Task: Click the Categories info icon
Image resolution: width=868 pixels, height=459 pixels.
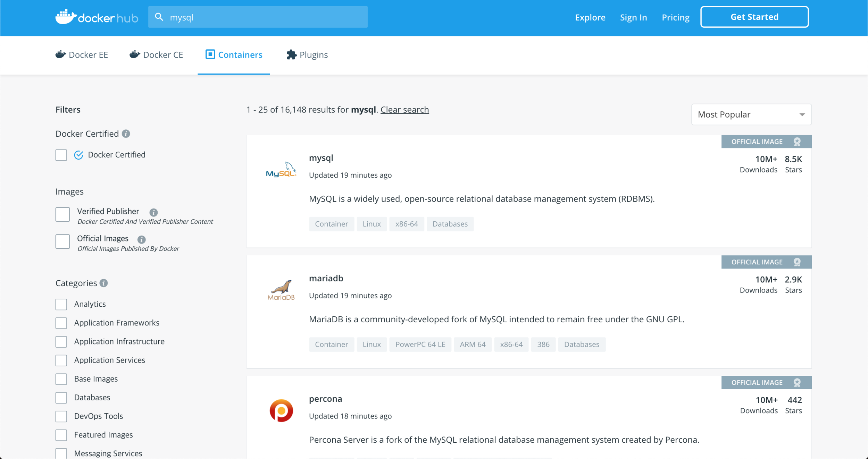Action: [x=103, y=283]
